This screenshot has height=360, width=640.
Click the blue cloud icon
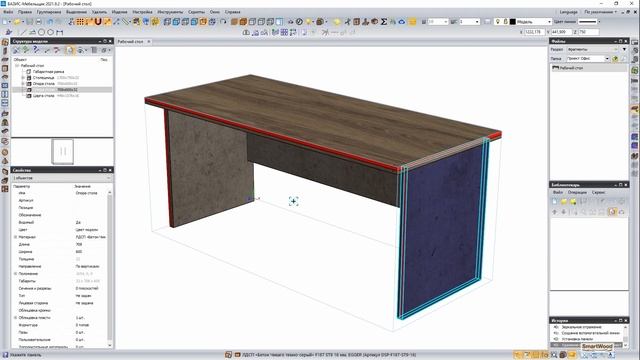(402, 22)
